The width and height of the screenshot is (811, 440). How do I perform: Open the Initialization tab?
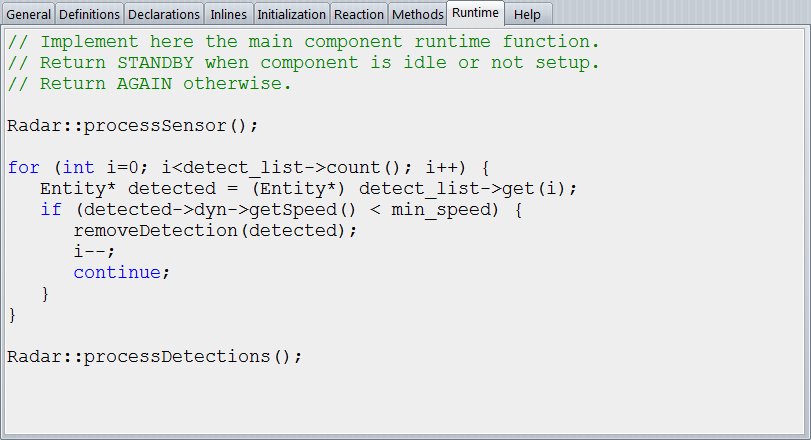coord(291,14)
